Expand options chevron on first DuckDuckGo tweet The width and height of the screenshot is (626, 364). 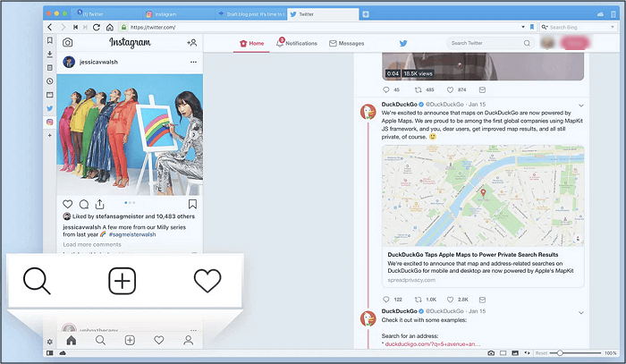pos(581,106)
